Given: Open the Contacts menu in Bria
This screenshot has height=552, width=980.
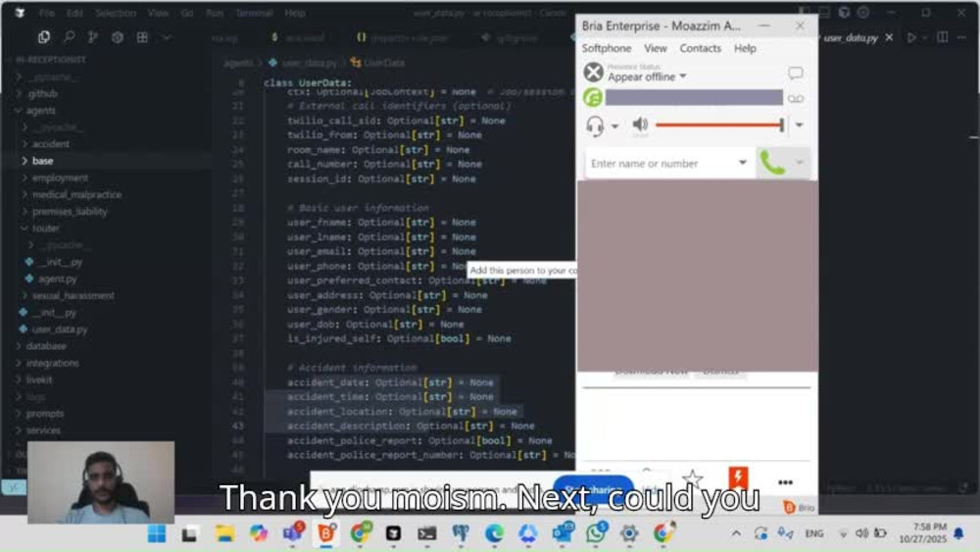Looking at the screenshot, I should (x=700, y=48).
